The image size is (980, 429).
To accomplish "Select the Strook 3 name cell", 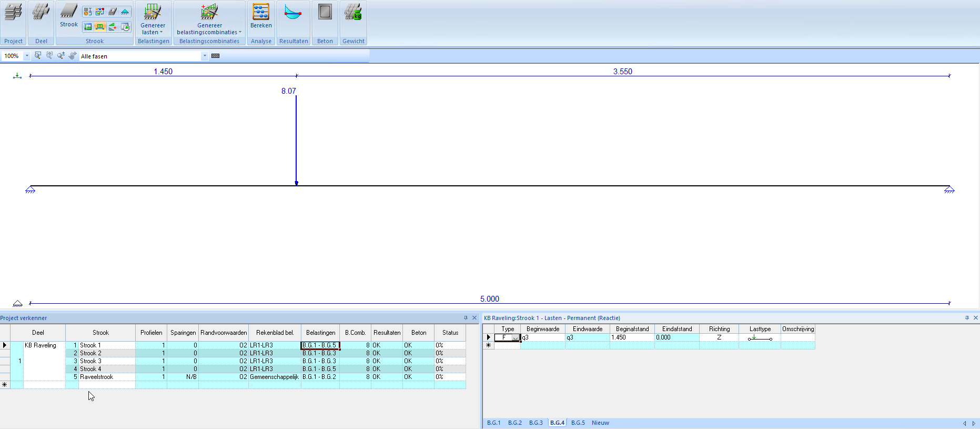I will coord(107,361).
